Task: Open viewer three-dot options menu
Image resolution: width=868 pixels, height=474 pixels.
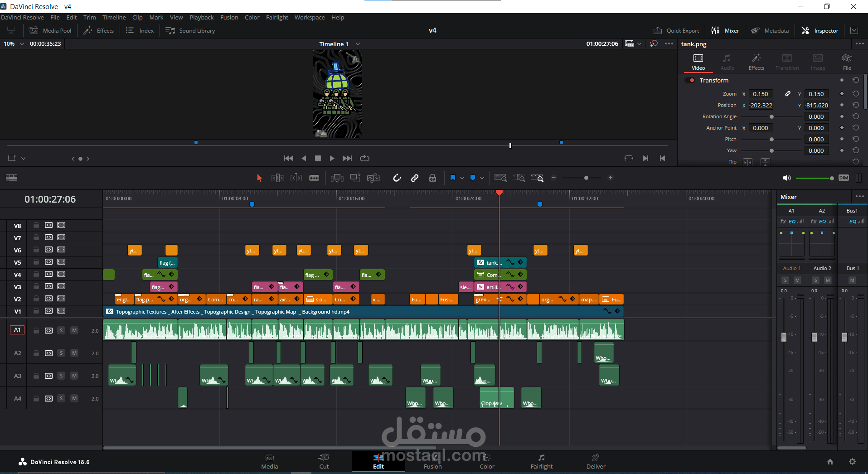Action: (669, 44)
